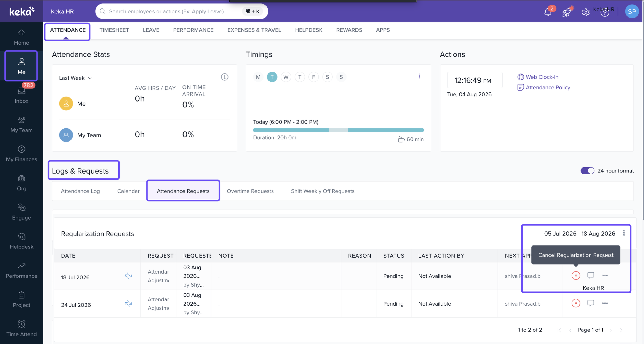Open settings gear icon
The width and height of the screenshot is (644, 344).
(585, 12)
